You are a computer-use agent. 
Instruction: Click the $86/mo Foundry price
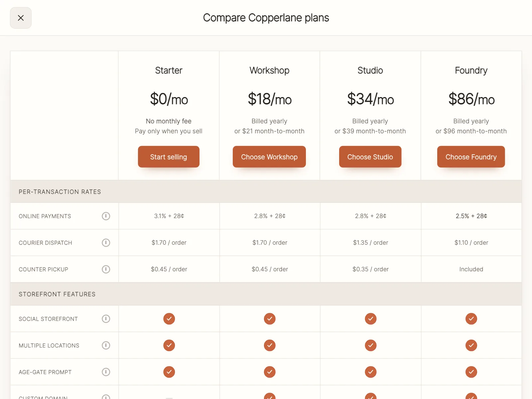[471, 99]
